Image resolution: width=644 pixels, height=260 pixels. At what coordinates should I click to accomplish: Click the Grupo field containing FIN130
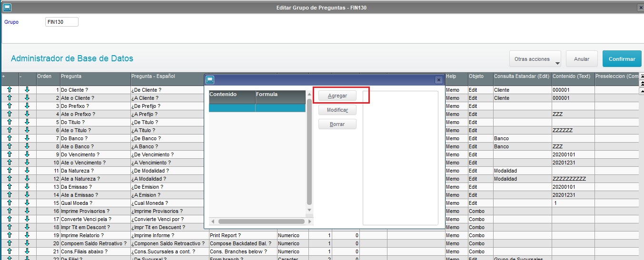pyautogui.click(x=62, y=22)
